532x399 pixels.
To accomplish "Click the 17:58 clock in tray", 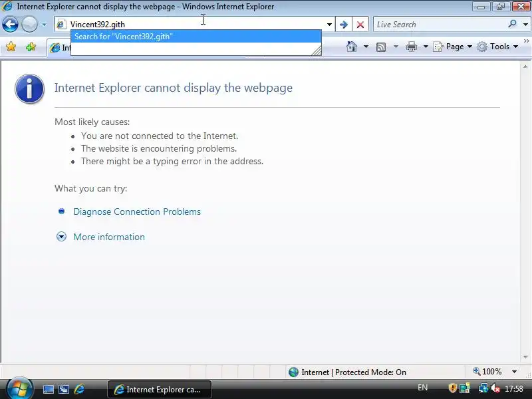I will [513, 388].
